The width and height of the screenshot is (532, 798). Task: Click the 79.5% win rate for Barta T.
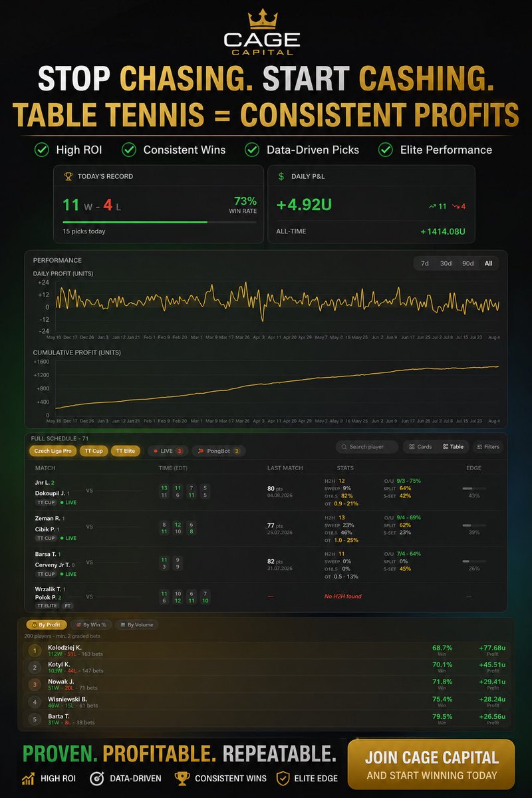tap(442, 716)
